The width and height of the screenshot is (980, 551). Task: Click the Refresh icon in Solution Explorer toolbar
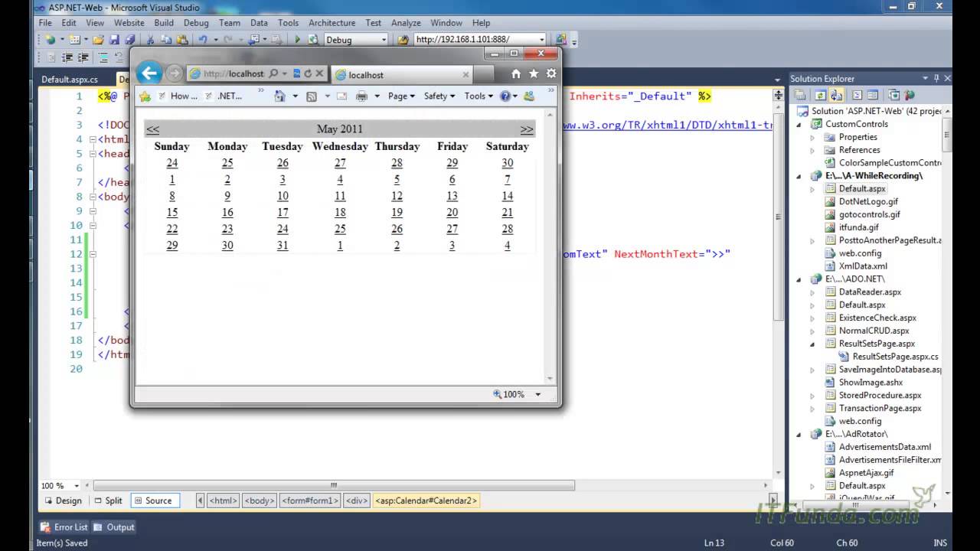click(820, 96)
